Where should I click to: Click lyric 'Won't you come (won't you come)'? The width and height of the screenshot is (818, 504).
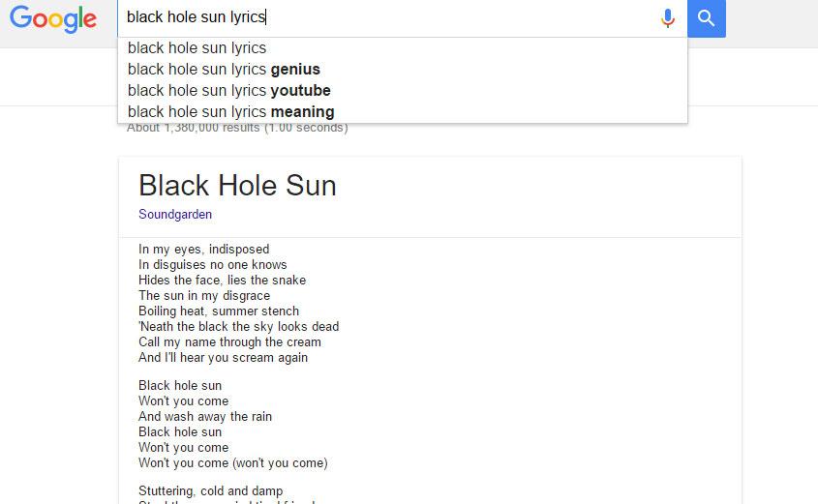tap(233, 462)
